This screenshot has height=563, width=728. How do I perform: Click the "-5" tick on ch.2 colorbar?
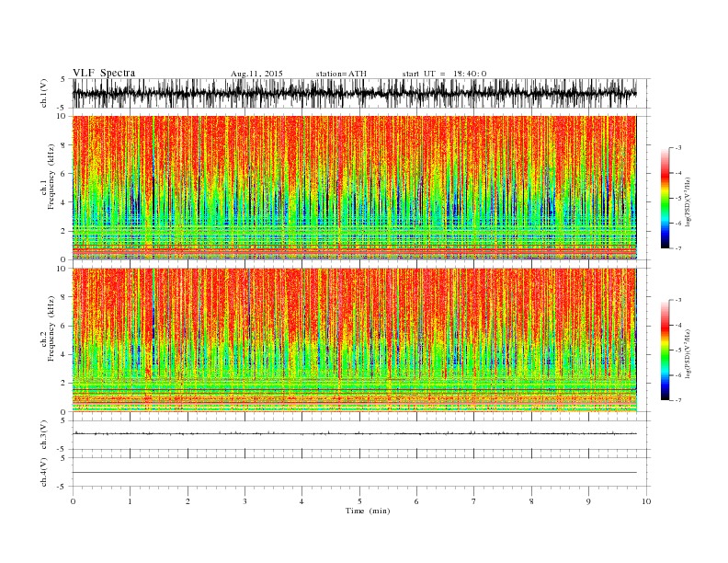coord(678,350)
